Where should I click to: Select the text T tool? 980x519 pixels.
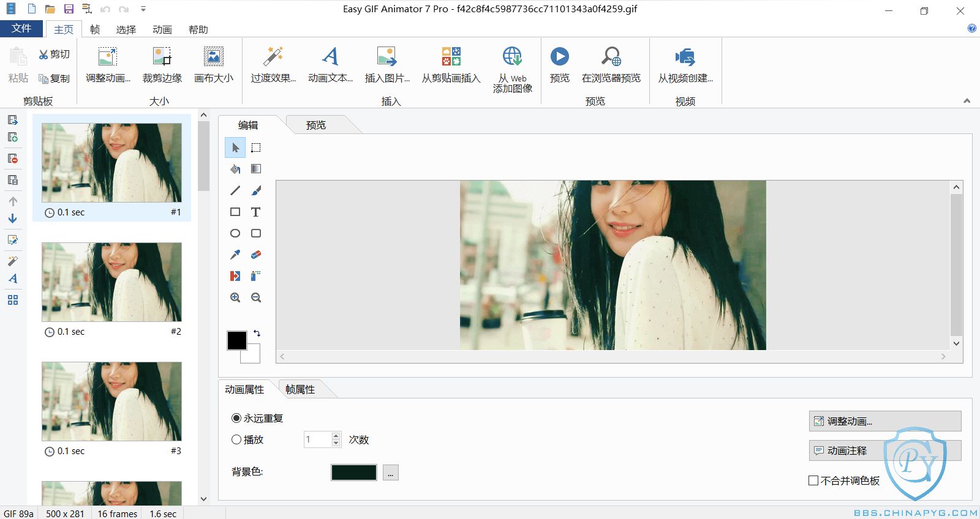(x=256, y=212)
